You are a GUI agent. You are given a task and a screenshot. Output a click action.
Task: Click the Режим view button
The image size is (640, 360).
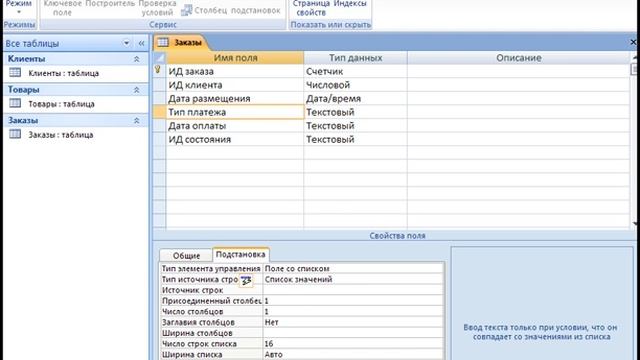click(x=18, y=6)
